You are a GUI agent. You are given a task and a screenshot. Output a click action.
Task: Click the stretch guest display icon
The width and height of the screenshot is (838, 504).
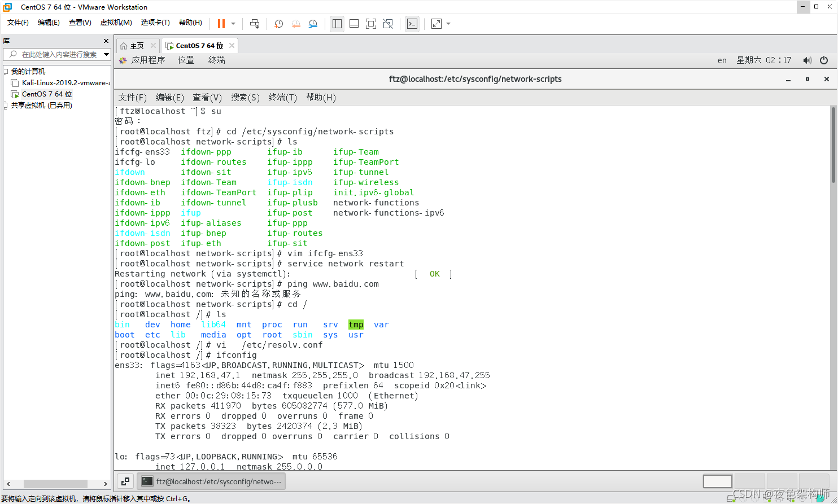coord(437,24)
